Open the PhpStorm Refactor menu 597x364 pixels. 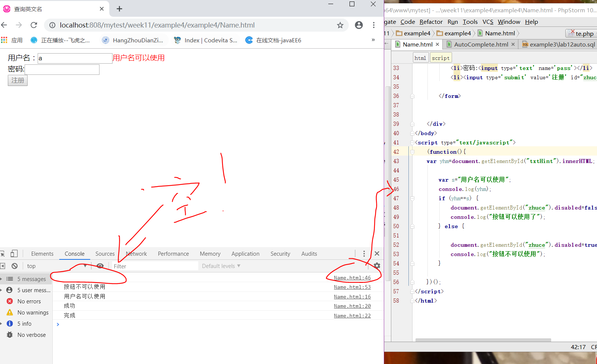[431, 22]
